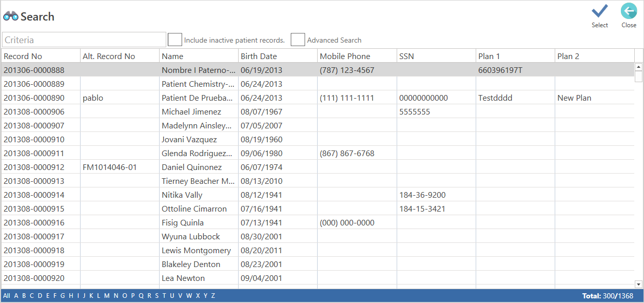The image size is (644, 303).
Task: Filter patients by letter W
Action: pos(189,296)
